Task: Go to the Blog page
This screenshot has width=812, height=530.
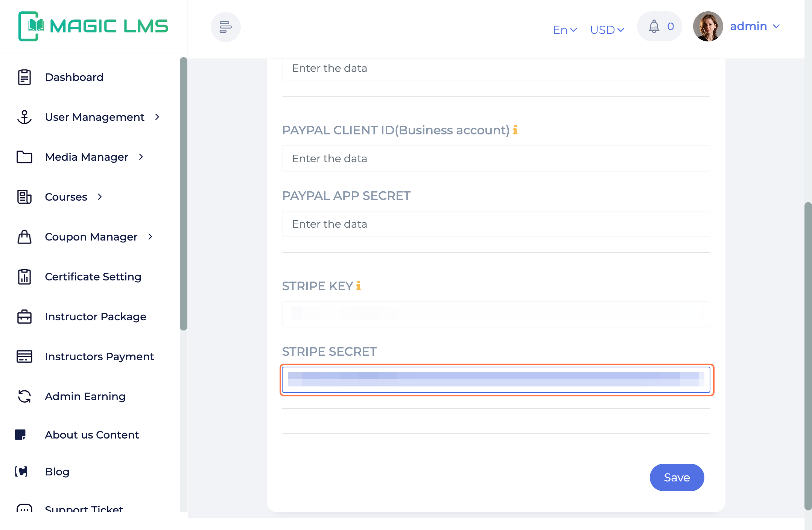Action: click(x=57, y=472)
